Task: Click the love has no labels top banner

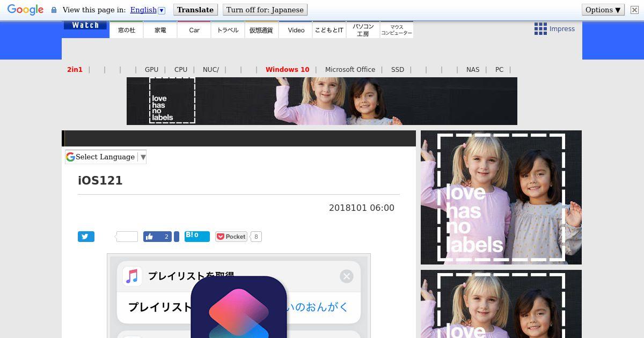Action: pyautogui.click(x=322, y=101)
